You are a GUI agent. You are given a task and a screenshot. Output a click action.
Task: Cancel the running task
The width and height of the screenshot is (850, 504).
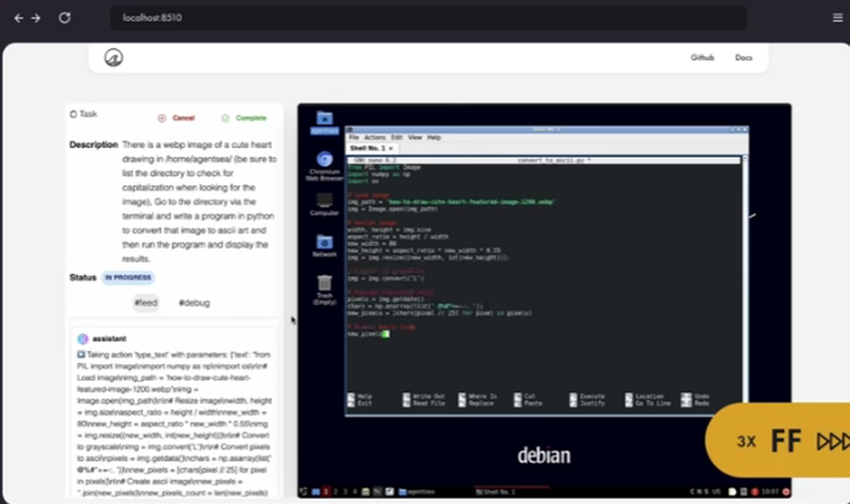pos(181,117)
